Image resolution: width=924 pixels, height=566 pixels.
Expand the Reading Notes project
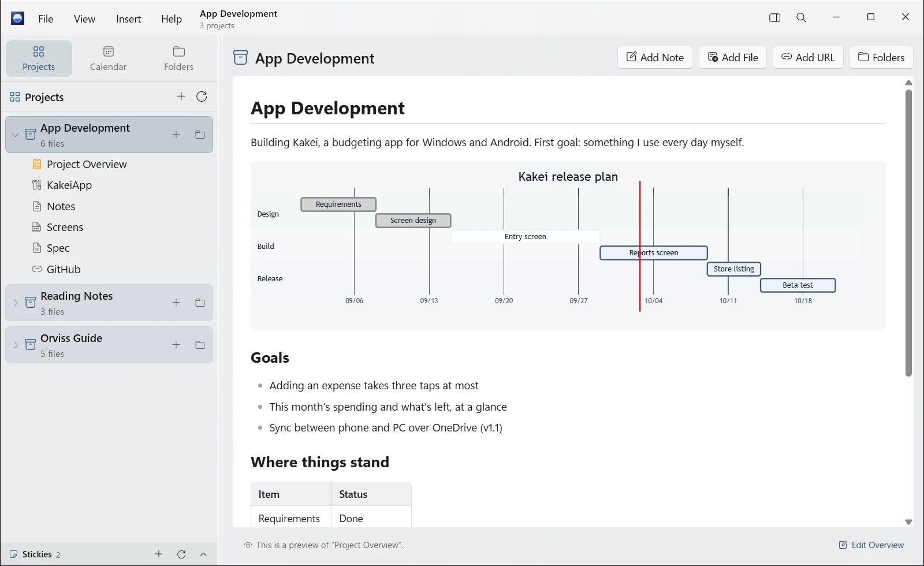click(x=16, y=303)
